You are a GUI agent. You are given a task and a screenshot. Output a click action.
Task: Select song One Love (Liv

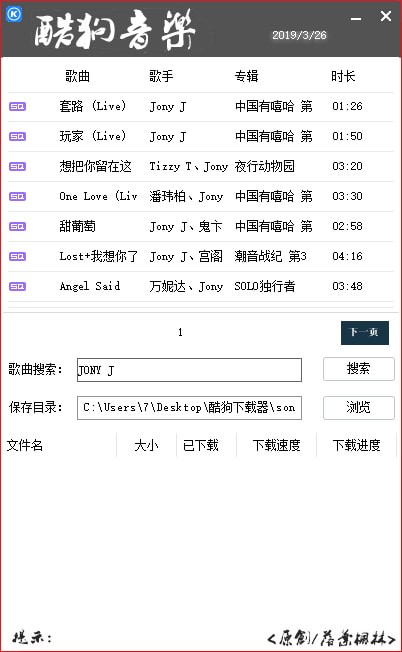coord(98,196)
